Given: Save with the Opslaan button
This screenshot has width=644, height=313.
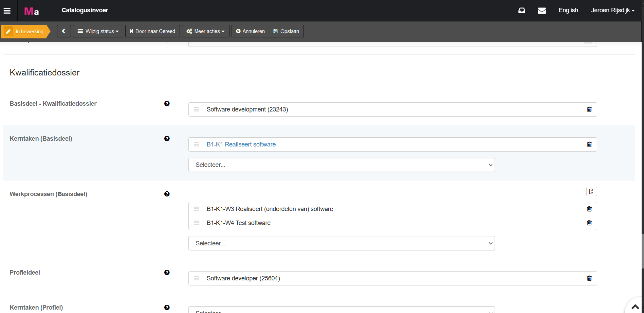Looking at the screenshot, I should pos(287,31).
